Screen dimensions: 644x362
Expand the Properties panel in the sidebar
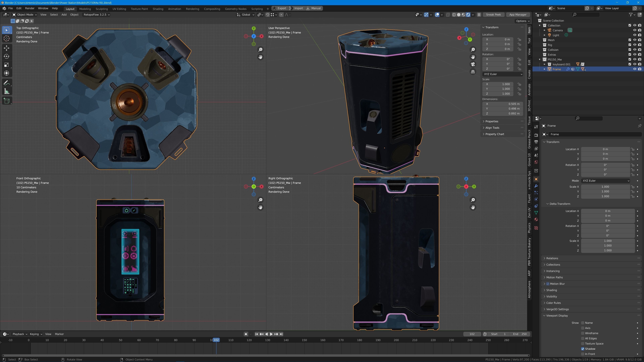coord(492,121)
